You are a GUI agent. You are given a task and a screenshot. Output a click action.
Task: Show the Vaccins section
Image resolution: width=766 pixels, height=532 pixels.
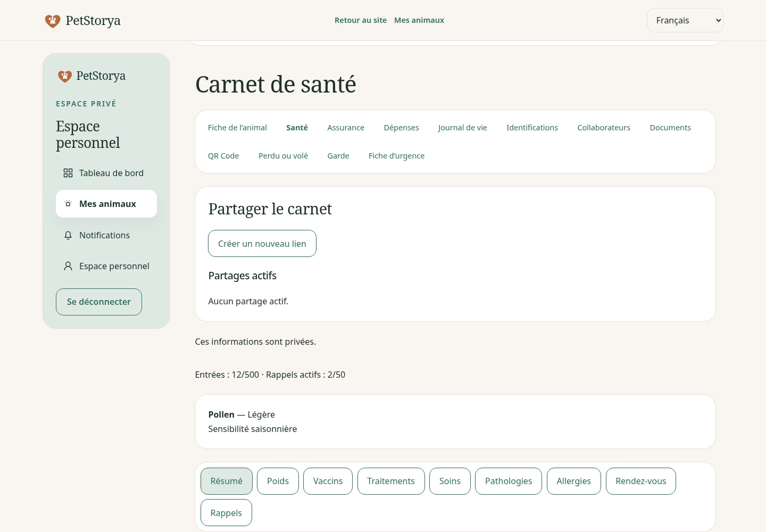[x=328, y=481]
